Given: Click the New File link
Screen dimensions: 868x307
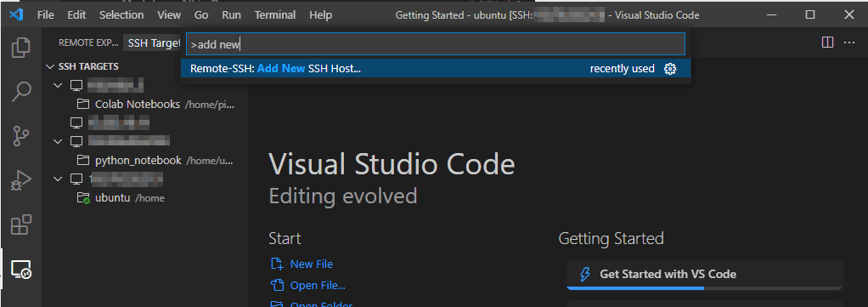Looking at the screenshot, I should (312, 264).
